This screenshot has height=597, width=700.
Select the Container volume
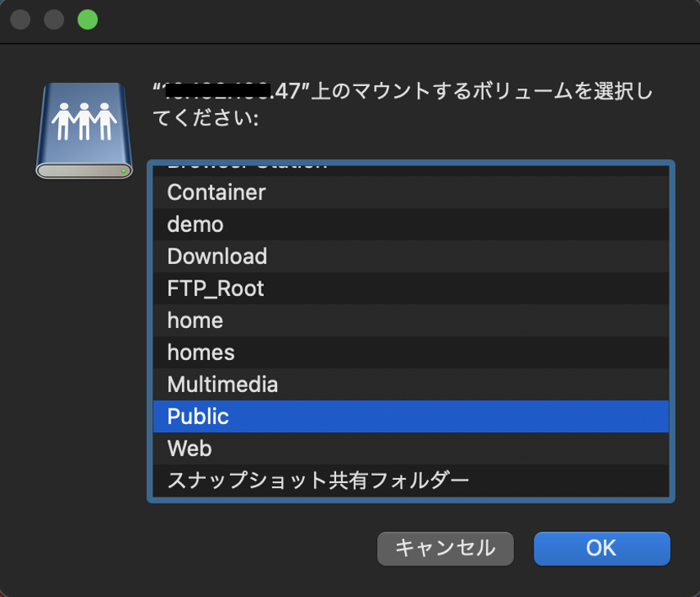[216, 193]
